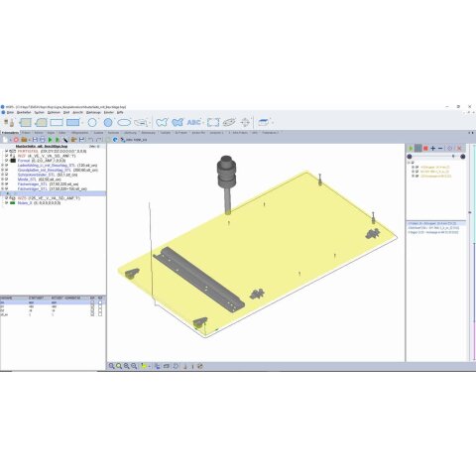This screenshot has height=476, width=476.
Task: Select the filled free-form pocket tool
Action: click(x=178, y=123)
